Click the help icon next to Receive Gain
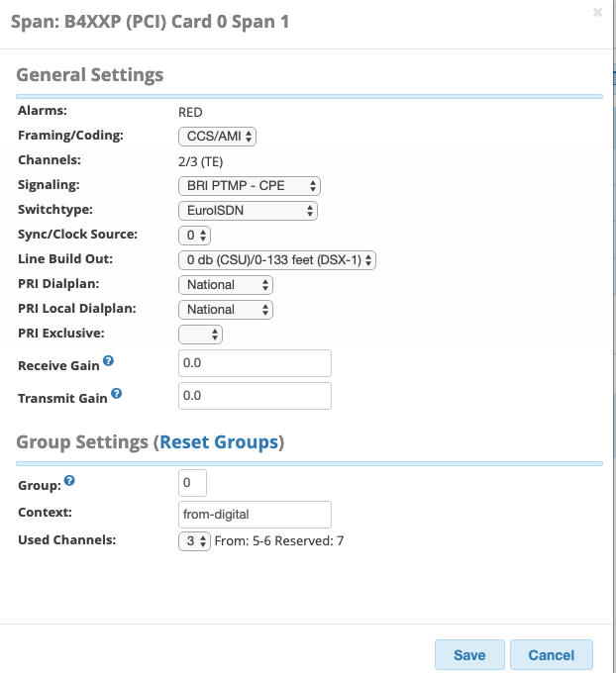 tap(109, 362)
